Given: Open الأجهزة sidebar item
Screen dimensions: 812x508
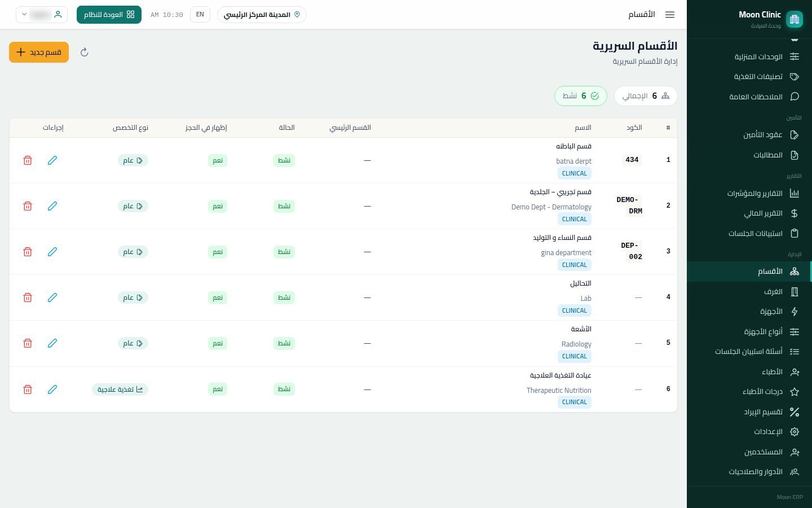Looking at the screenshot, I should coord(749,312).
